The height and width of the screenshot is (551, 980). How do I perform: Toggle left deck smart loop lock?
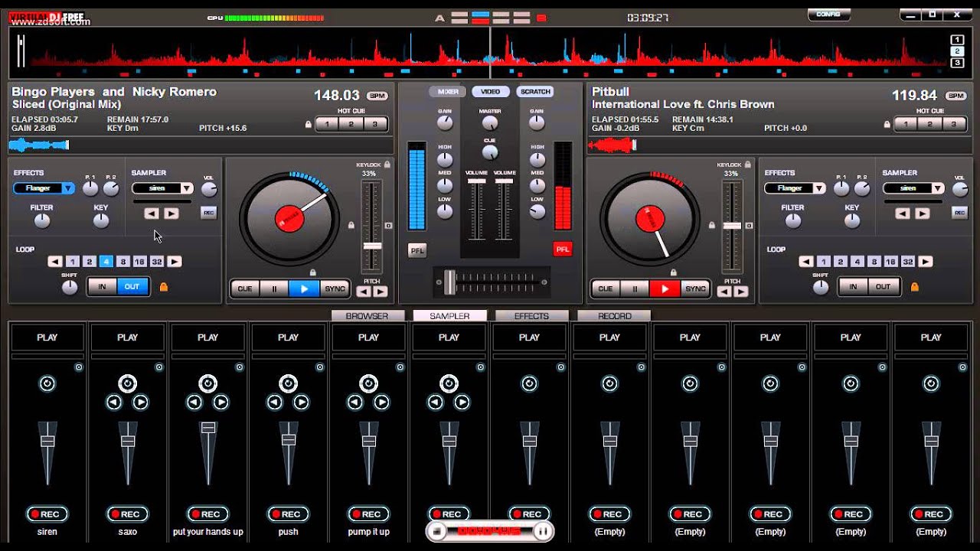tap(163, 287)
